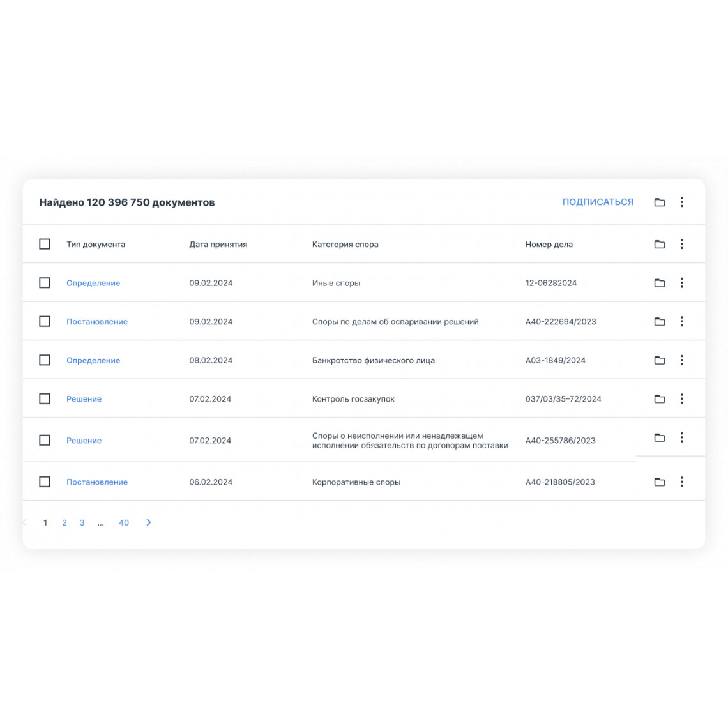Click folder icon for case 037/03/35-72/2024
This screenshot has width=728, height=728.
[659, 399]
